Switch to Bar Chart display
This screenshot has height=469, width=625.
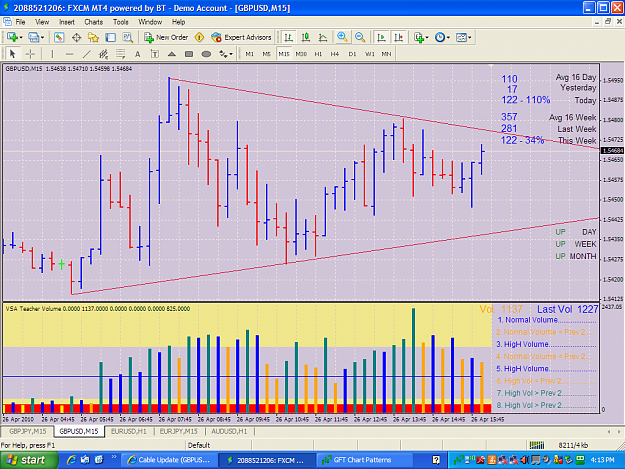click(x=288, y=37)
